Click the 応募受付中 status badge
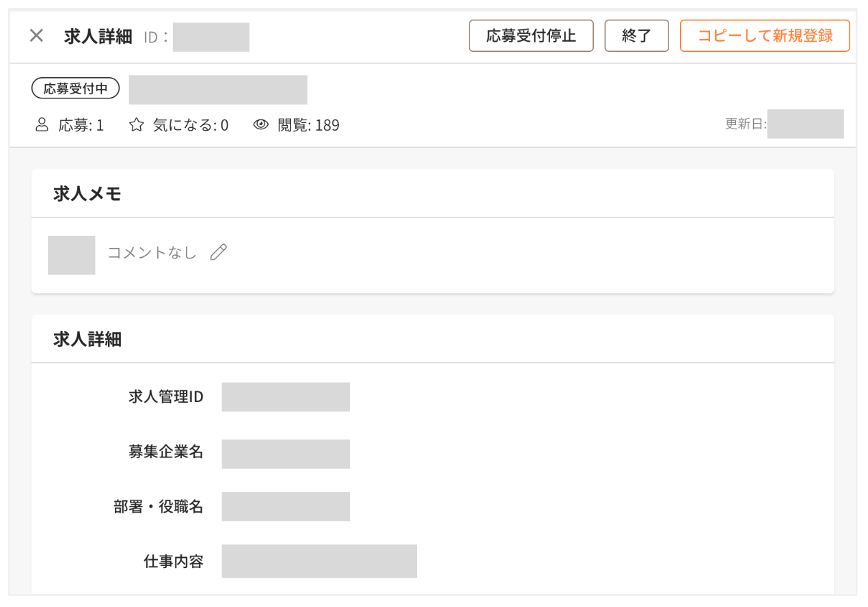This screenshot has height=607, width=868. click(76, 89)
